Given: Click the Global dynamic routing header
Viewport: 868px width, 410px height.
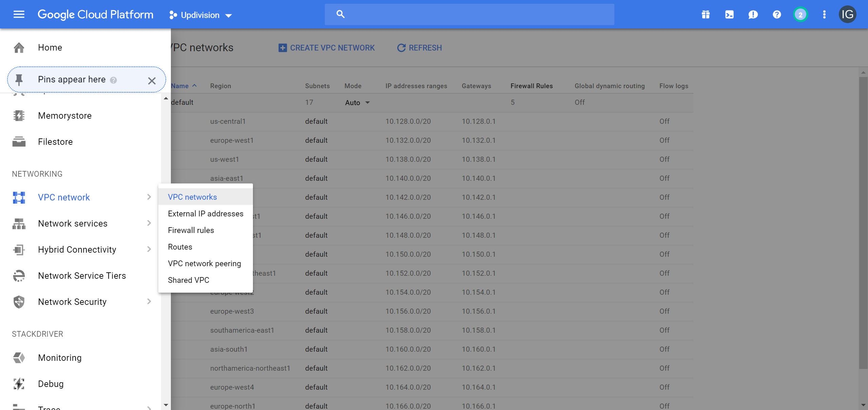Looking at the screenshot, I should pos(610,86).
